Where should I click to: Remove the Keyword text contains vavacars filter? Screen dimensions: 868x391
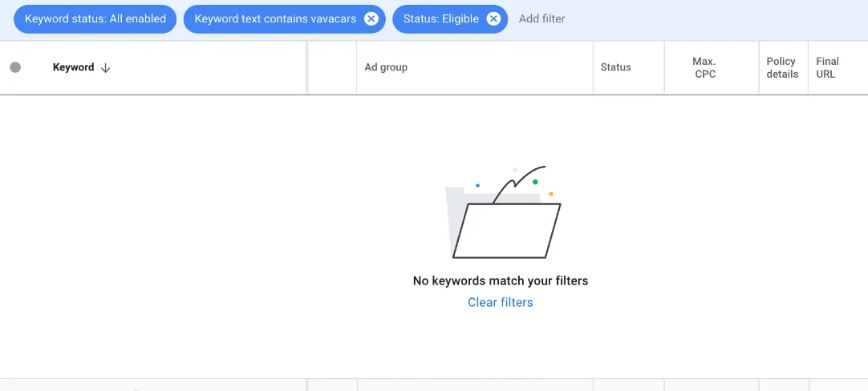(371, 18)
